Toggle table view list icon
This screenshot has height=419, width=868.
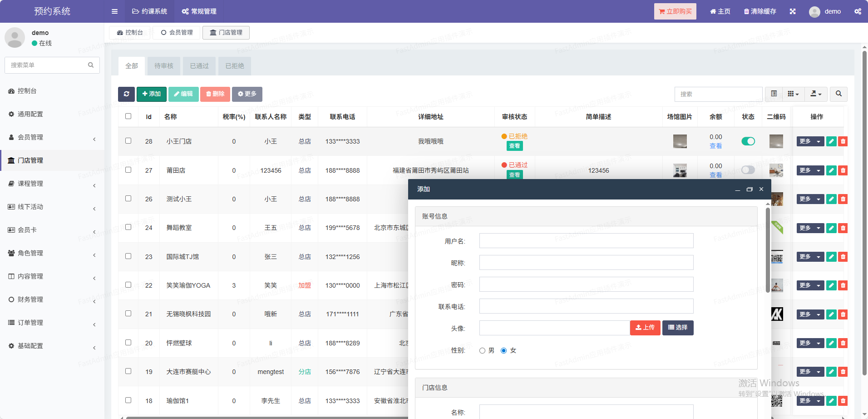point(774,94)
